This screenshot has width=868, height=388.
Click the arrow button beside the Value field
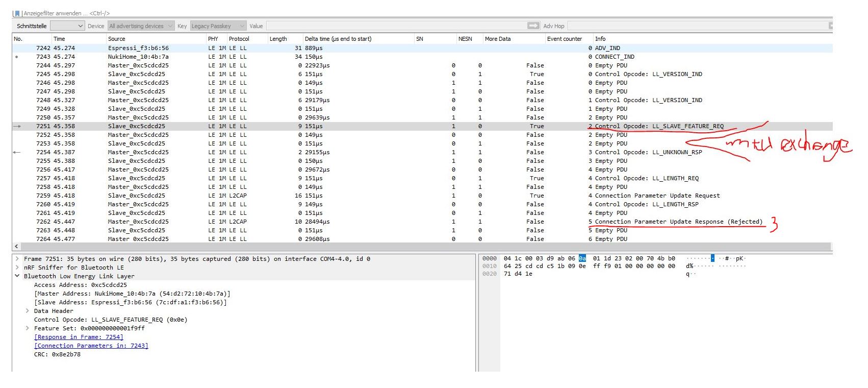[533, 26]
